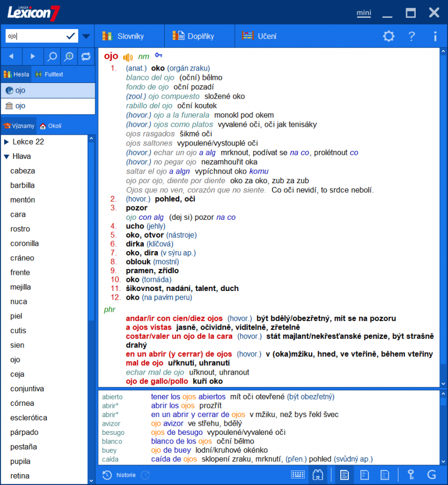Open the search history dropdown arrow
The width and height of the screenshot is (448, 485).
(x=86, y=36)
